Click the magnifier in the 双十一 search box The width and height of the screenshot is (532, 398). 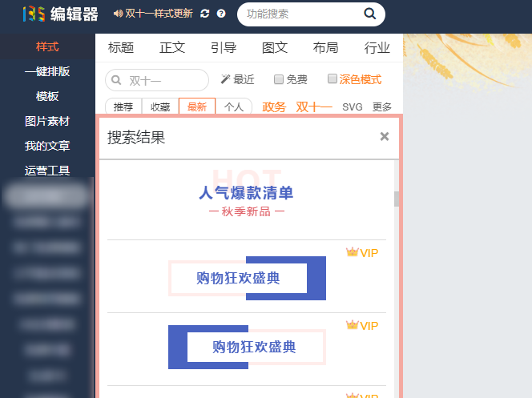116,80
